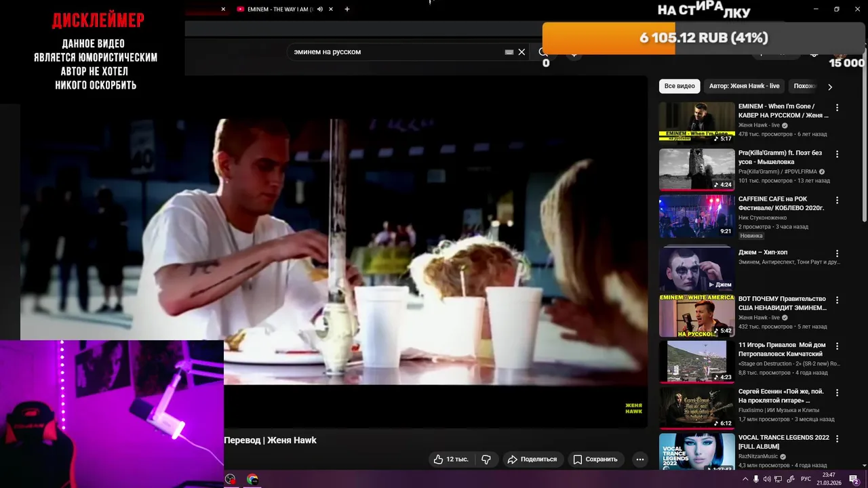
Task: Close the first browser tab
Action: [x=223, y=9]
